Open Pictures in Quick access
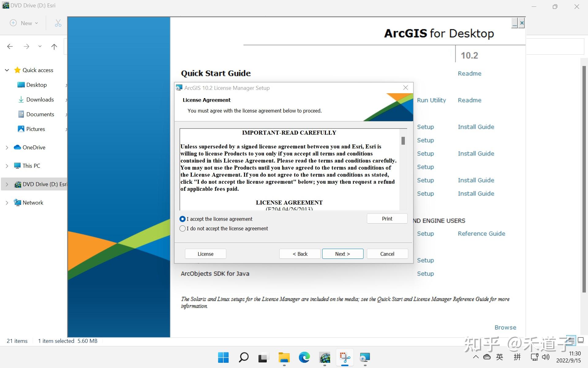The width and height of the screenshot is (588, 368). (36, 129)
